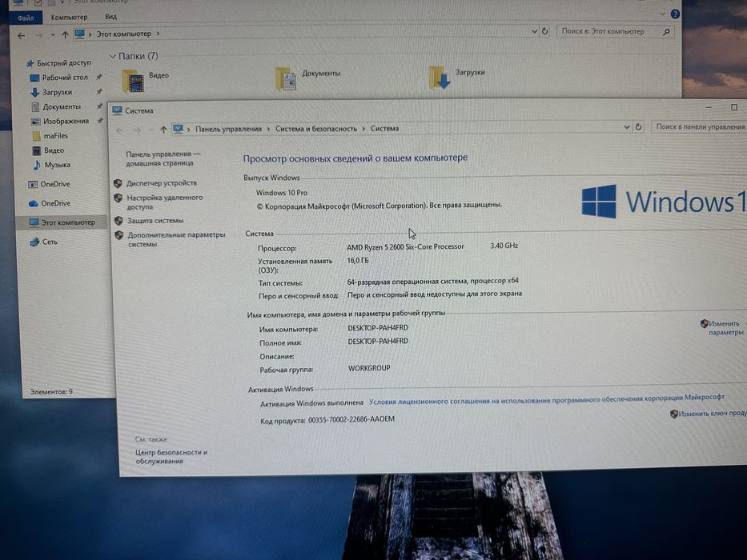Open the license agreement terms link
The image size is (747, 560).
(x=546, y=399)
